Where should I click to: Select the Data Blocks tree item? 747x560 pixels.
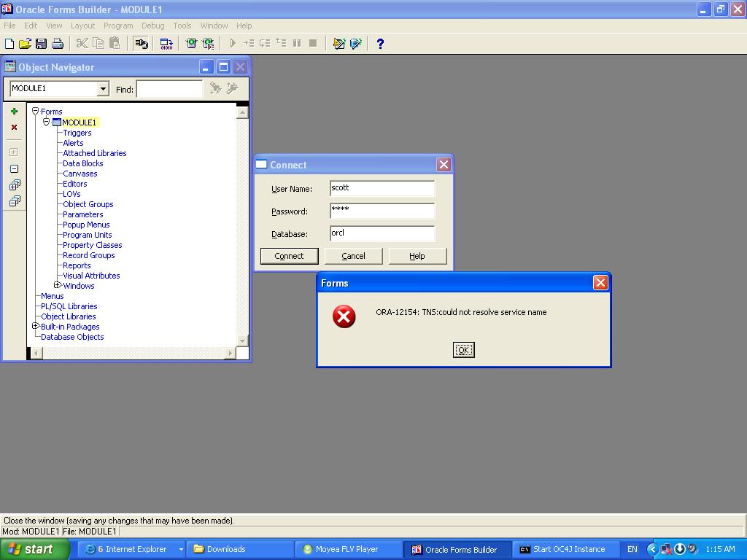[x=83, y=163]
